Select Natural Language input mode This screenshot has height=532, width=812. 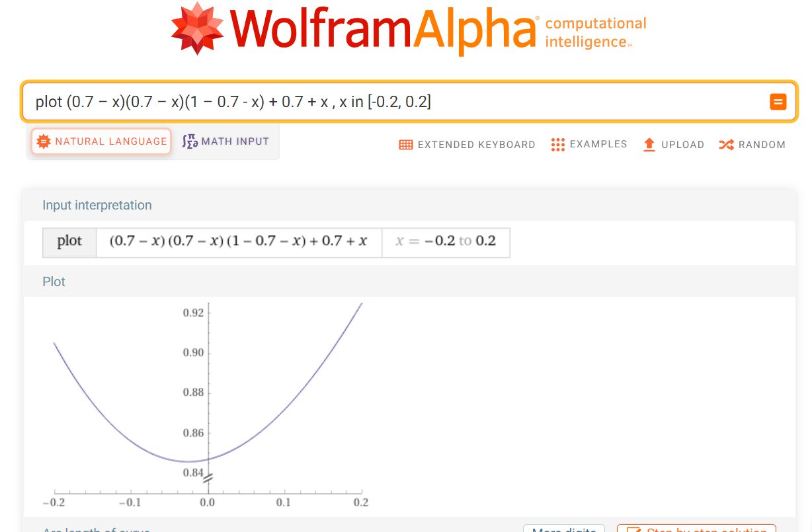point(101,141)
